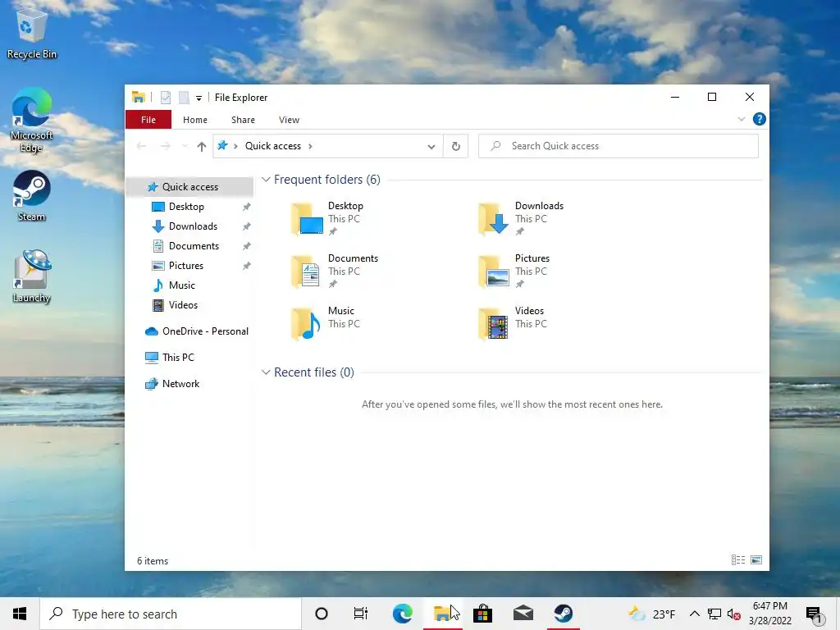Open the notification Action Center
The height and width of the screenshot is (630, 840).
815,614
